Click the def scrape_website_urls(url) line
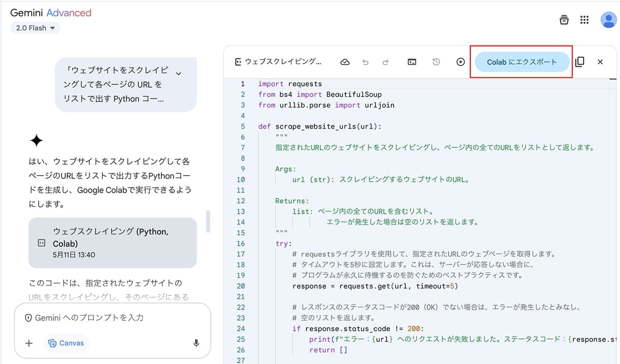Screen dimensions: 620x364 pyautogui.click(x=320, y=126)
